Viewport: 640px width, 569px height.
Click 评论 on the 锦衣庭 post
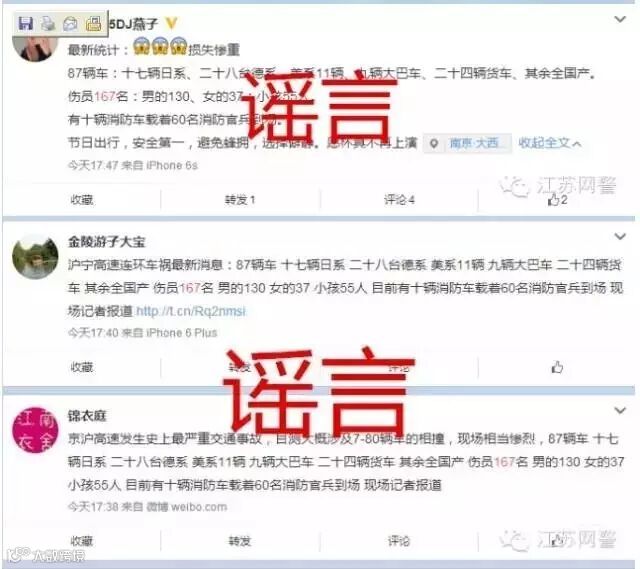tap(399, 541)
